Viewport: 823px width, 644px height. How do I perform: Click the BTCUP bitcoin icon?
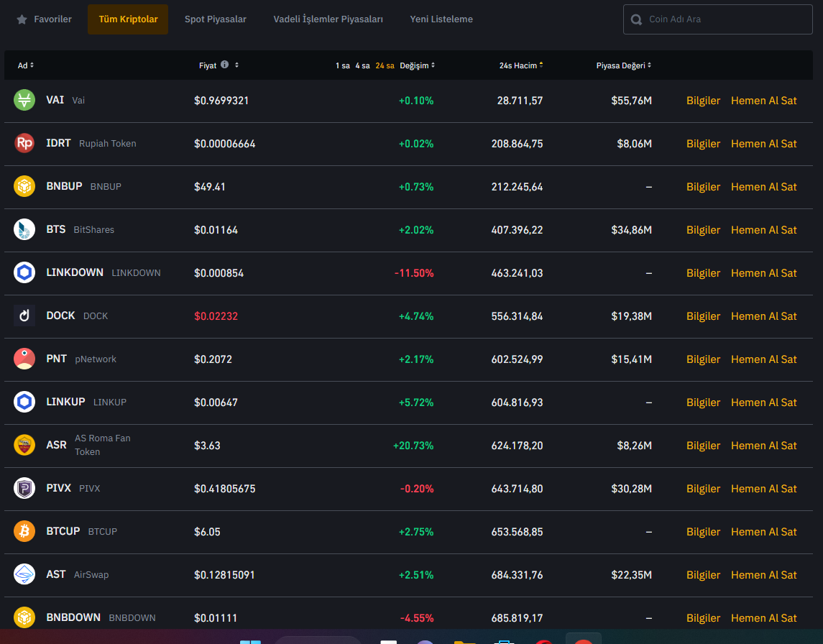click(24, 532)
